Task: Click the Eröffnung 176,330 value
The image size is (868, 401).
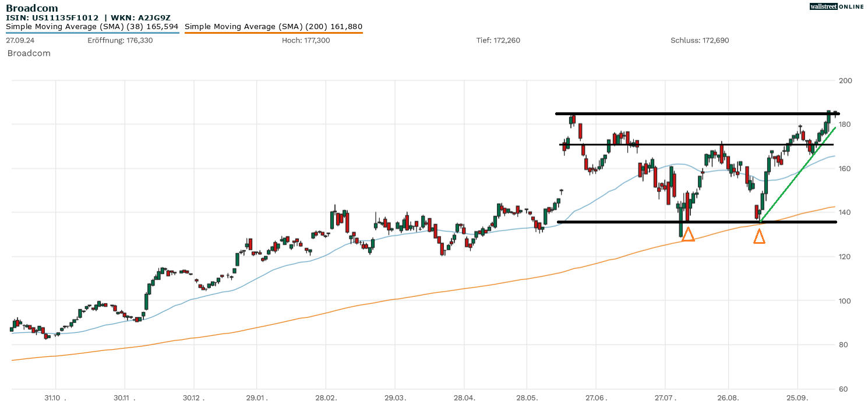Action: pyautogui.click(x=120, y=41)
